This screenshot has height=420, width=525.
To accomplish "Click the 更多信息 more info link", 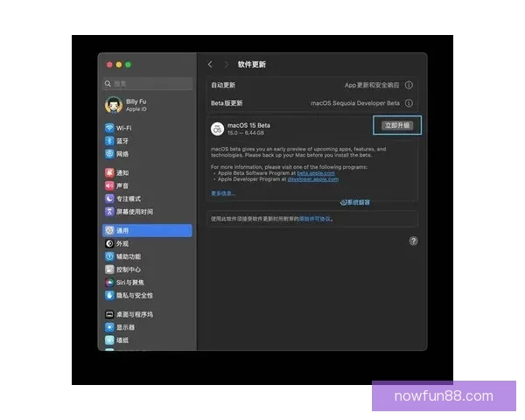I will click(223, 193).
